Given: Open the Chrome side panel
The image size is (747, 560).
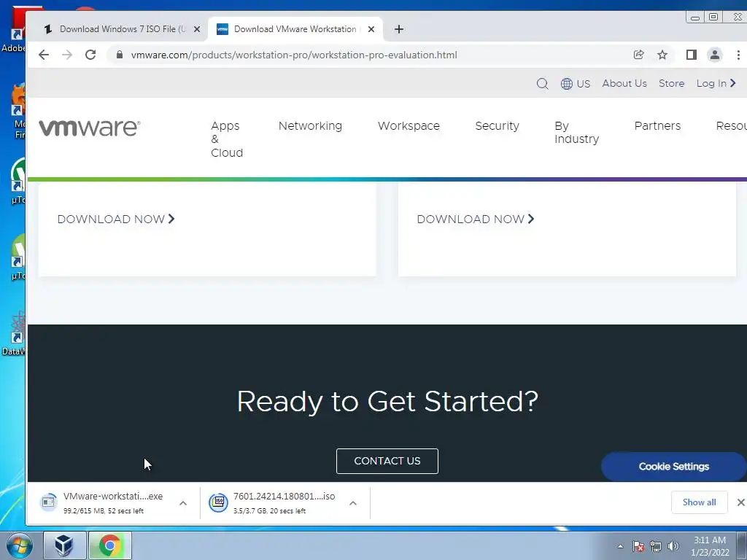Looking at the screenshot, I should coord(692,55).
